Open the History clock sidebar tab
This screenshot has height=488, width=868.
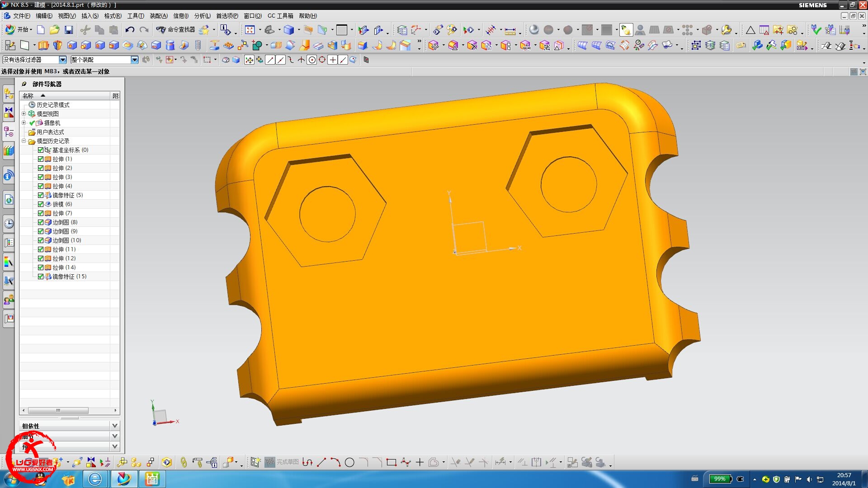[x=9, y=223]
